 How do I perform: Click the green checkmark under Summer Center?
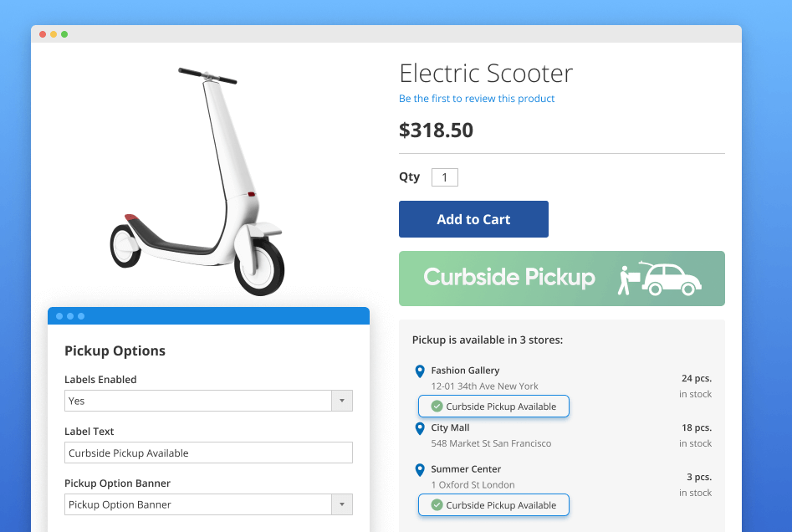[x=437, y=505]
